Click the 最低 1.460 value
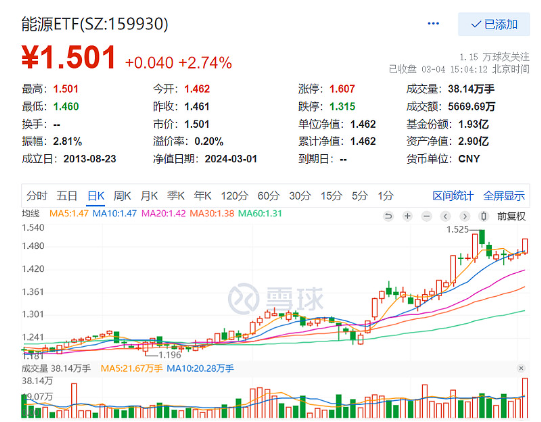541x422 pixels. click(x=66, y=107)
